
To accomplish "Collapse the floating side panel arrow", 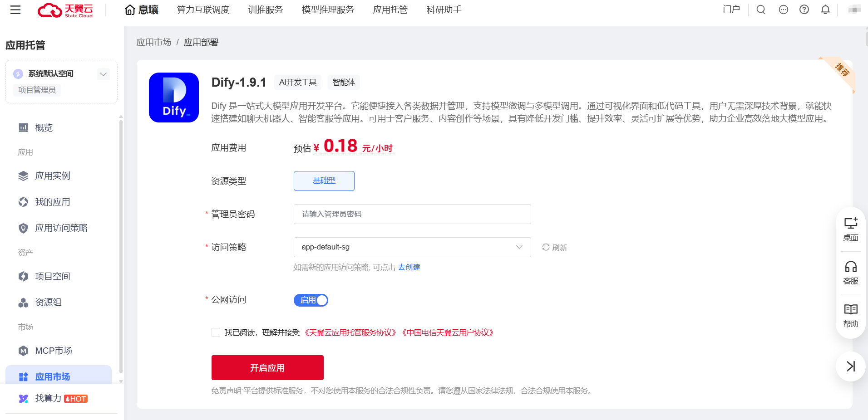I will [851, 366].
